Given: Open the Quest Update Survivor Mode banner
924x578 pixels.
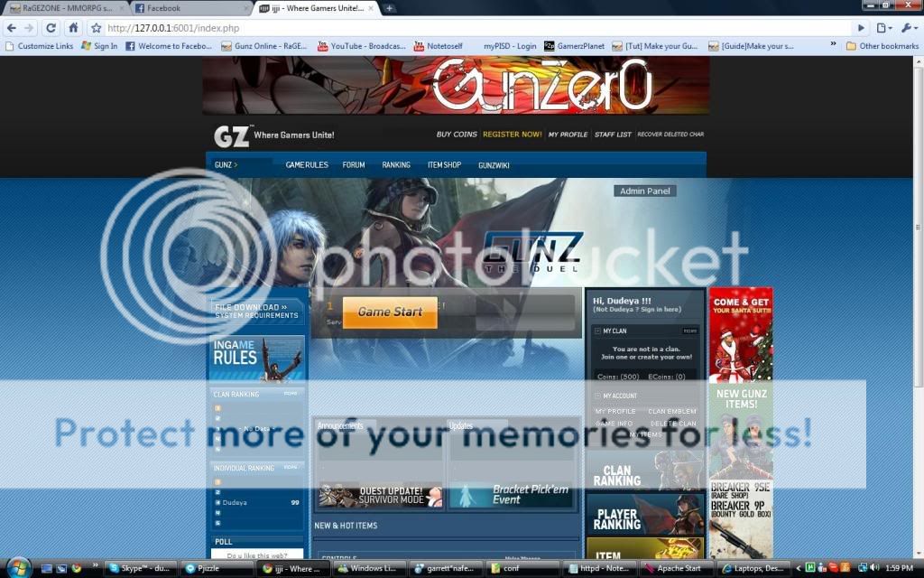Looking at the screenshot, I should (379, 496).
